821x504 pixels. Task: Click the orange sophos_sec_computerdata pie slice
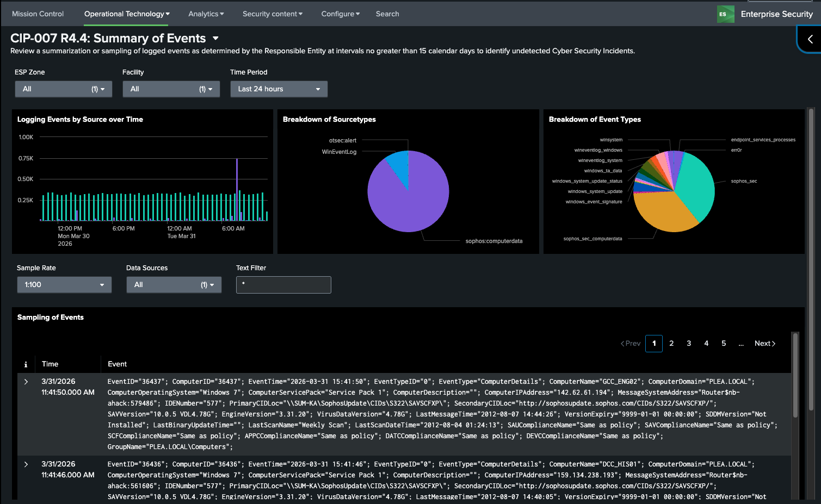click(664, 209)
